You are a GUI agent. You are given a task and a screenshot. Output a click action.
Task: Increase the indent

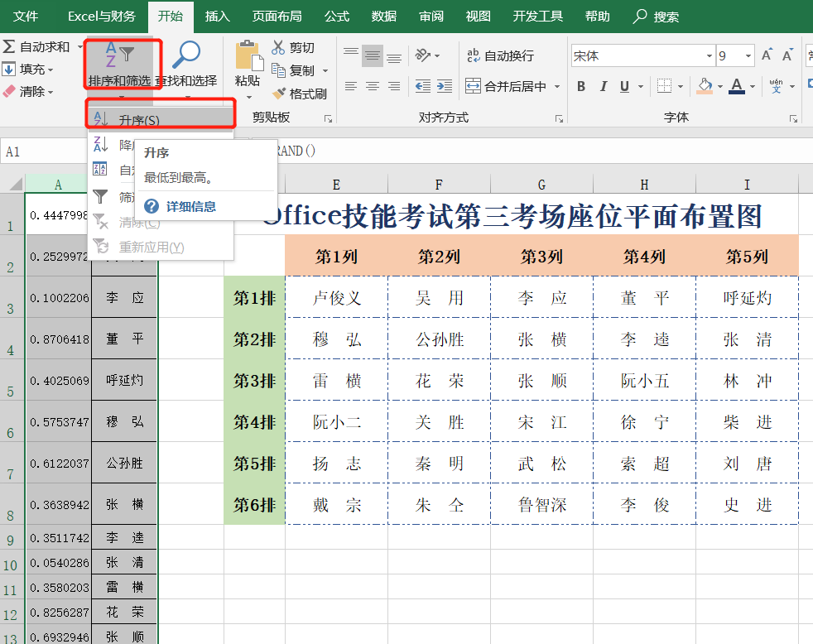(x=445, y=86)
